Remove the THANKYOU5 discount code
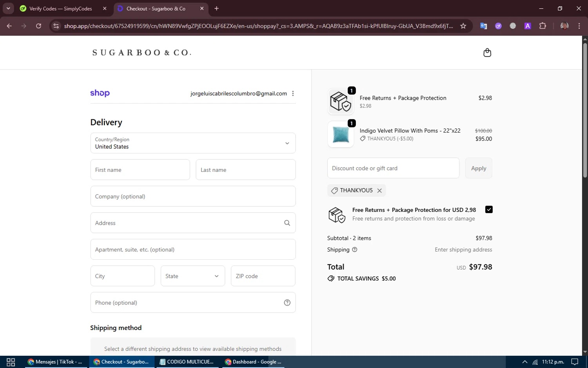The height and width of the screenshot is (368, 588). [x=379, y=190]
